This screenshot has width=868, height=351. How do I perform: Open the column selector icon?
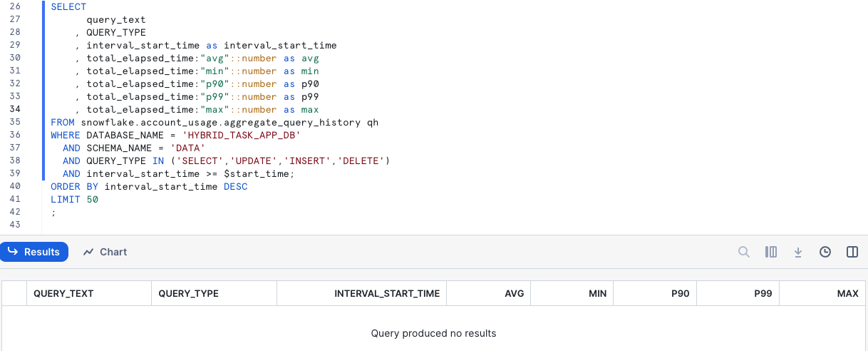point(770,252)
